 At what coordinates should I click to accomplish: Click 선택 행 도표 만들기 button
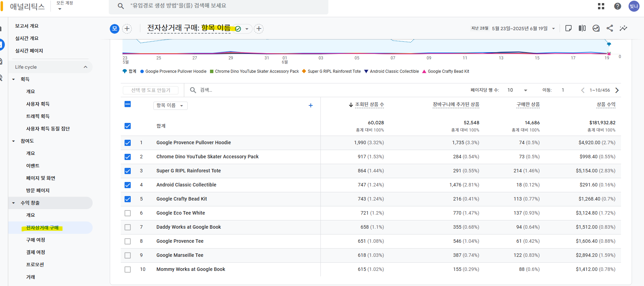[151, 90]
